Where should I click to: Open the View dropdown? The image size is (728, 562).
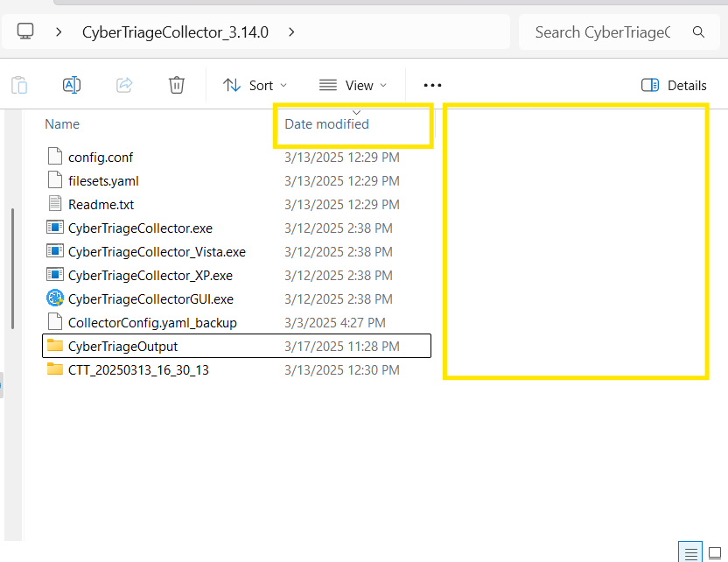coord(353,86)
